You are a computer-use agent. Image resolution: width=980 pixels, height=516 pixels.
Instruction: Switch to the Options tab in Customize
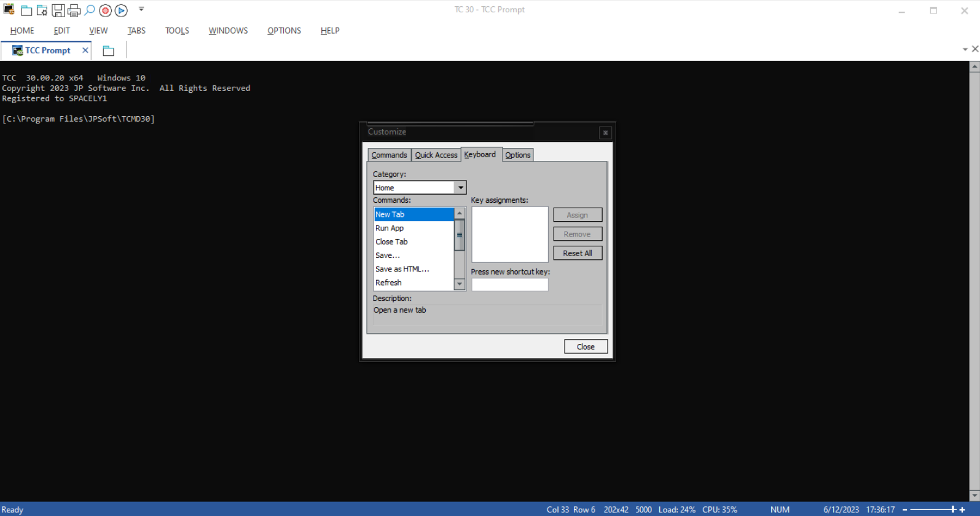518,155
